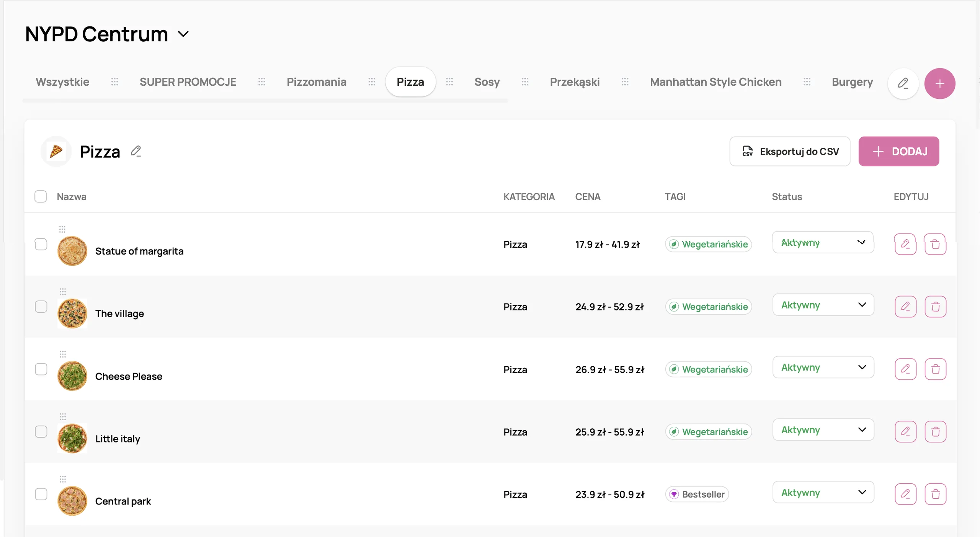
Task: Click the Eksportuj do CSV button
Action: pyautogui.click(x=790, y=152)
